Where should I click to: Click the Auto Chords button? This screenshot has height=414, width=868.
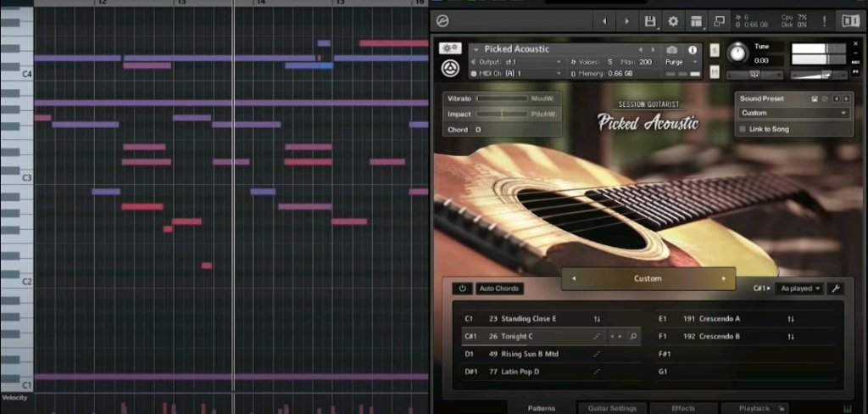tap(498, 288)
